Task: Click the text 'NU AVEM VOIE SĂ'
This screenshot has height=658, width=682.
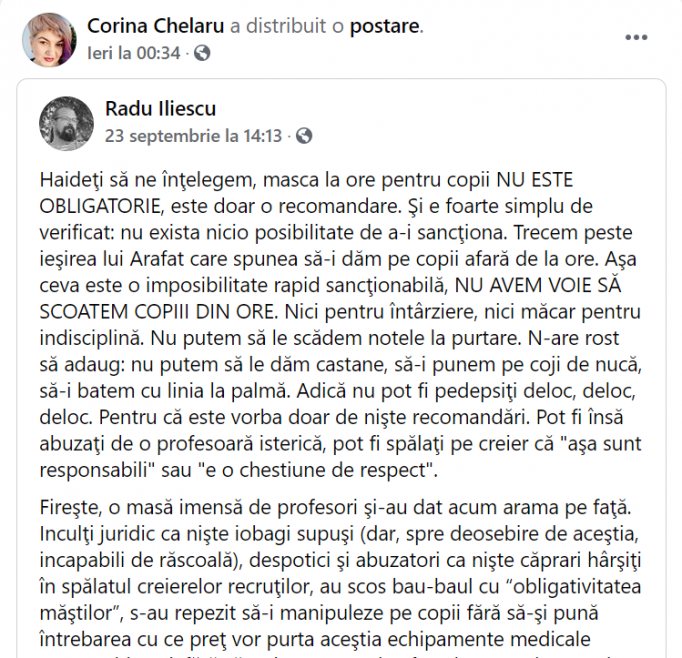Action: point(538,285)
